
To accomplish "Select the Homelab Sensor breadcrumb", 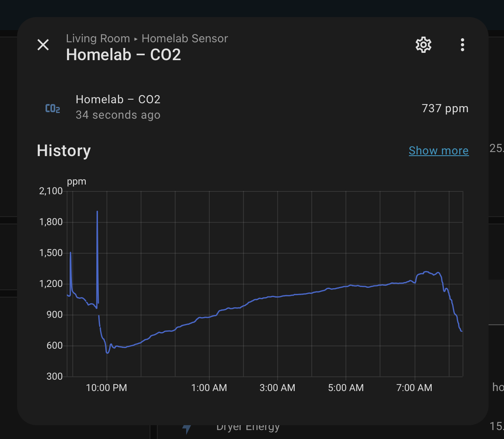I will pyautogui.click(x=185, y=39).
